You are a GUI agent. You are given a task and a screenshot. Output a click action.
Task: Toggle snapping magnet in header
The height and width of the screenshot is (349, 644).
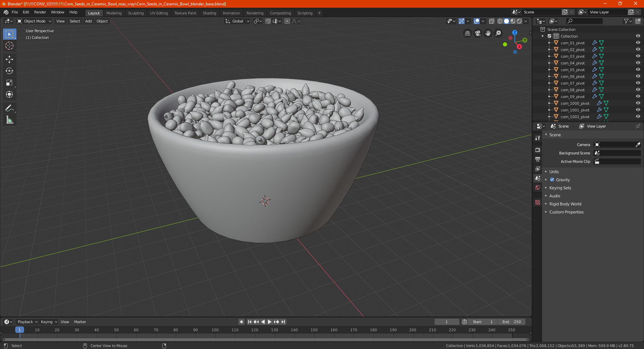pos(268,21)
